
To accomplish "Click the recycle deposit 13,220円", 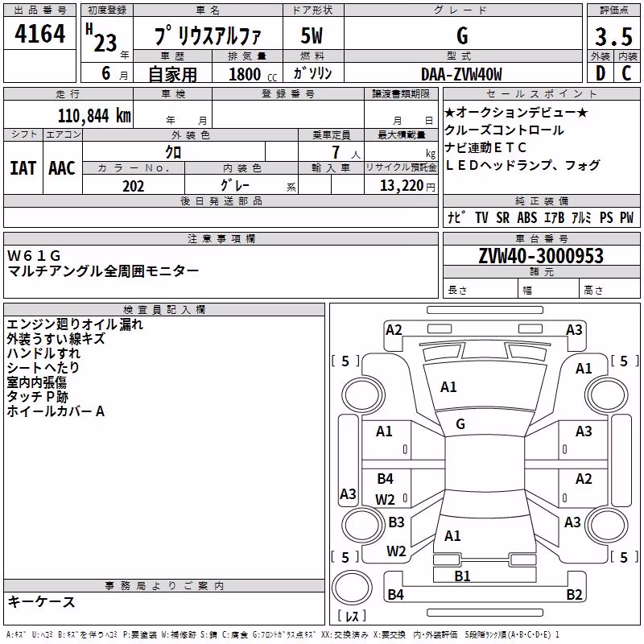I will [407, 186].
